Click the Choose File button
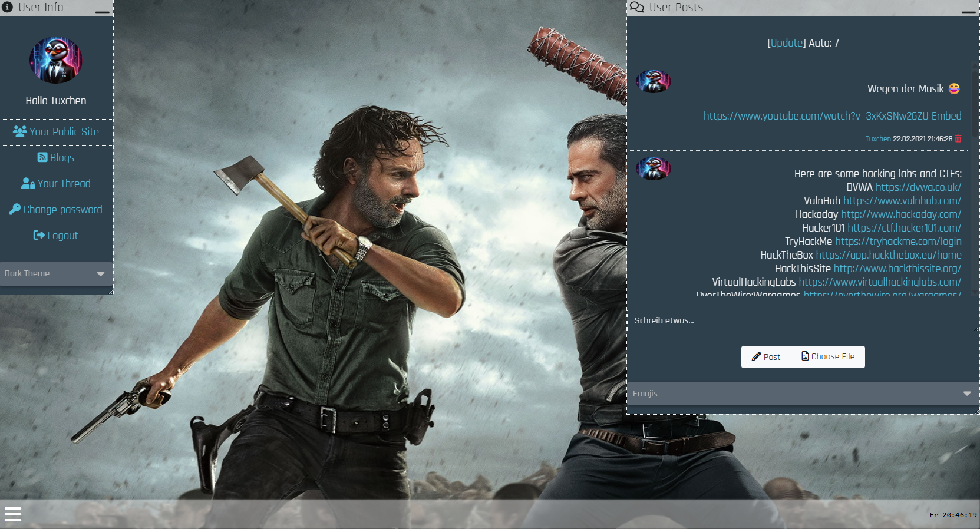The height and width of the screenshot is (529, 980). click(x=828, y=357)
